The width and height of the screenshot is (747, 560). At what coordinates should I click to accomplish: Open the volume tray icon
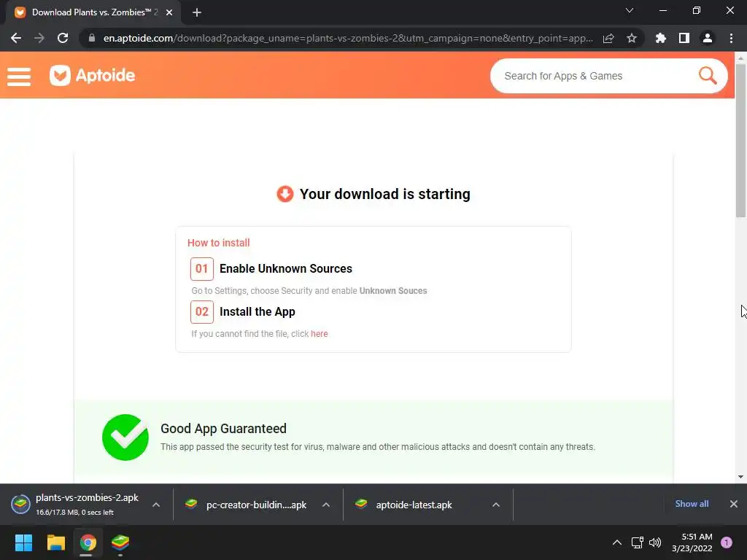(655, 542)
